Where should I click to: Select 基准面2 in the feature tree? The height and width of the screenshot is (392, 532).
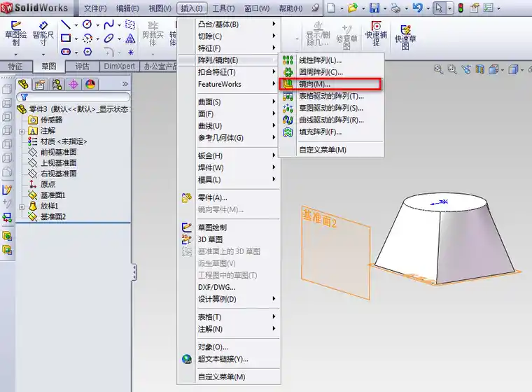click(53, 216)
